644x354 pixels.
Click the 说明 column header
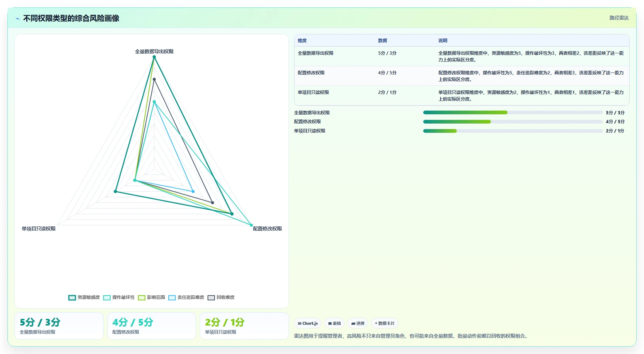click(443, 41)
